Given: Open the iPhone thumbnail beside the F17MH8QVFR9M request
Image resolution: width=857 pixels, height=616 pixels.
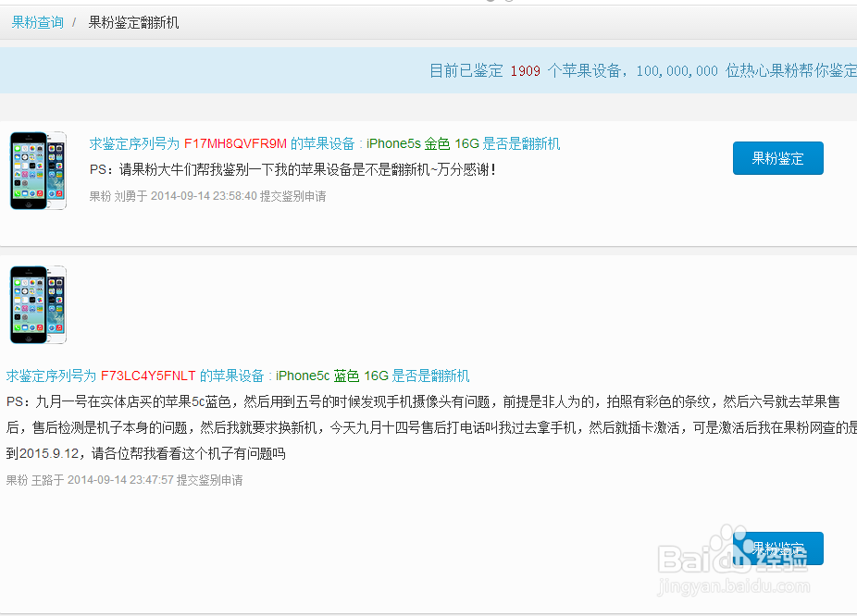Looking at the screenshot, I should (x=38, y=170).
